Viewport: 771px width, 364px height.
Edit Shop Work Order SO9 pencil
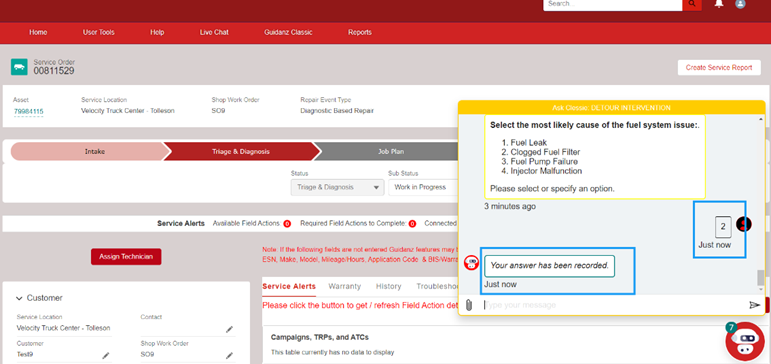pyautogui.click(x=229, y=355)
